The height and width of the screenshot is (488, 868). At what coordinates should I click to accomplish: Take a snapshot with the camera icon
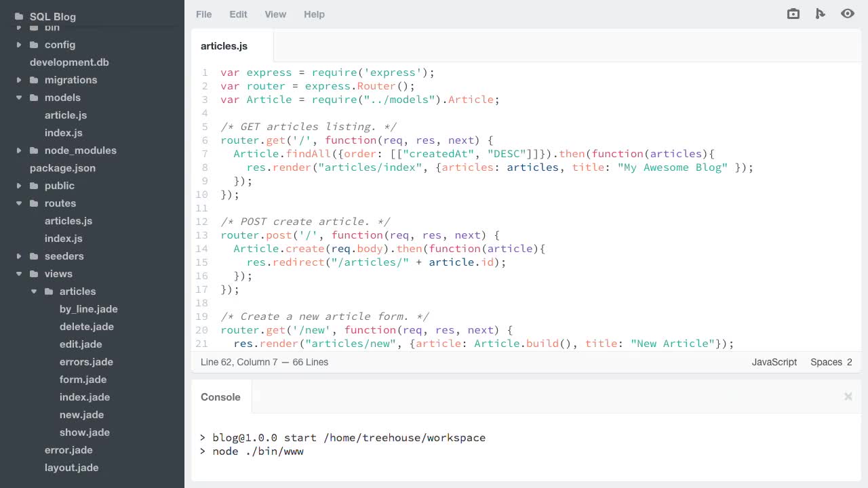click(x=793, y=14)
